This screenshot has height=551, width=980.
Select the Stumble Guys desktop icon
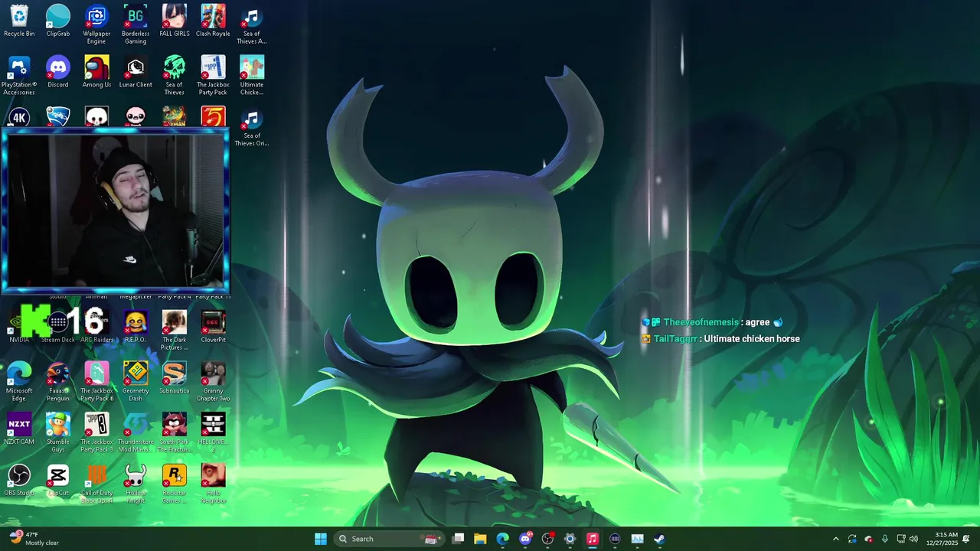click(x=58, y=433)
